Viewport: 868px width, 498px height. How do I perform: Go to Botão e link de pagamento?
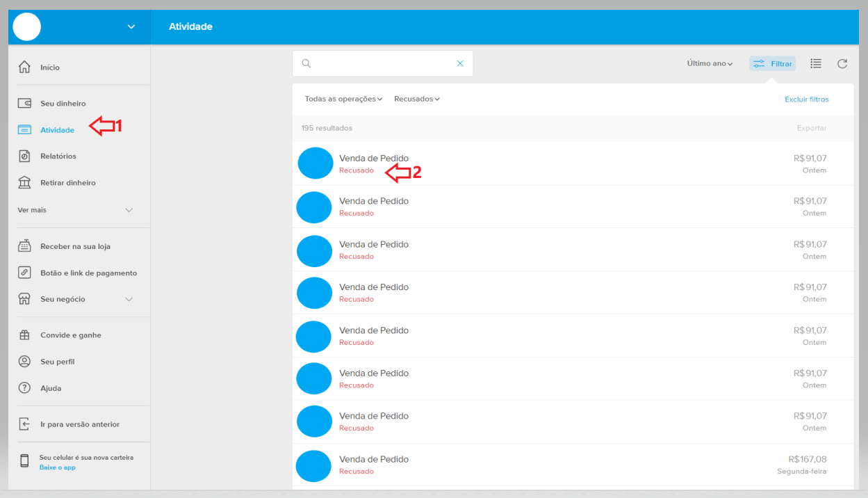(88, 273)
